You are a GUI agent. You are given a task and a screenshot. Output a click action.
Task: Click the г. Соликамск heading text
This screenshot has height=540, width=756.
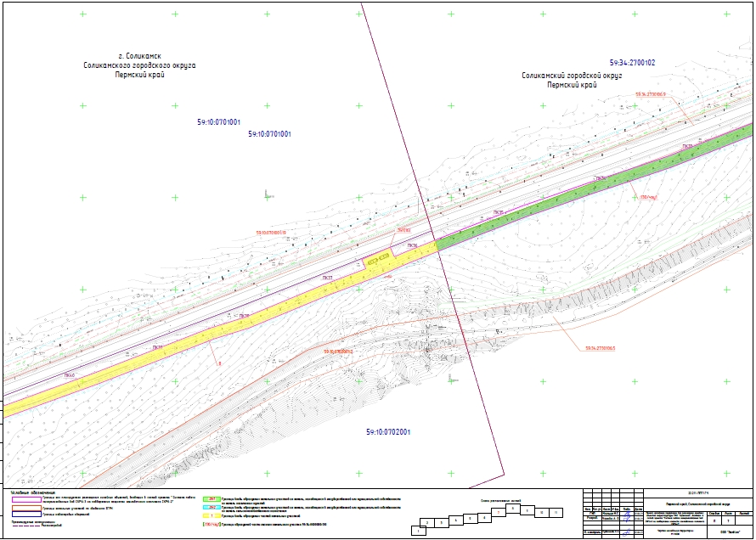(x=140, y=56)
